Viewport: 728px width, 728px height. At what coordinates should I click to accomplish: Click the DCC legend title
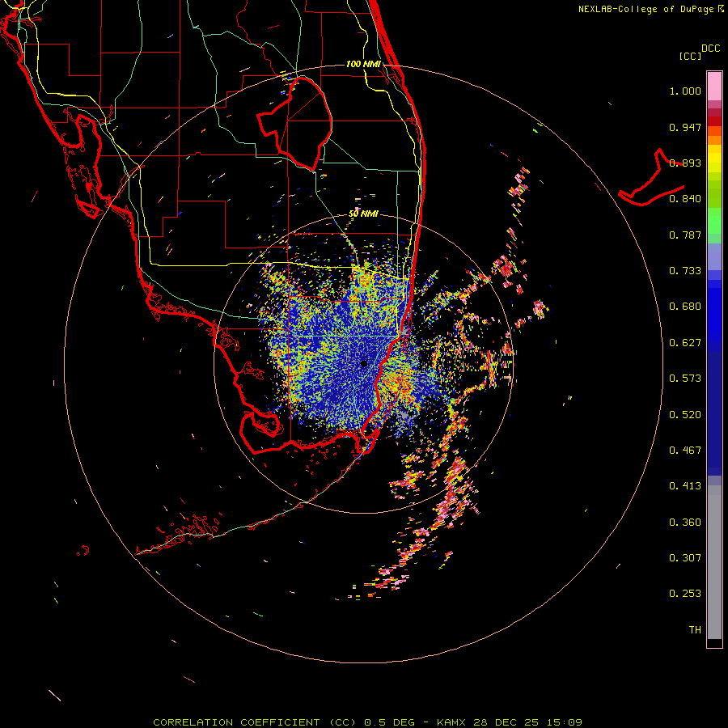point(710,49)
